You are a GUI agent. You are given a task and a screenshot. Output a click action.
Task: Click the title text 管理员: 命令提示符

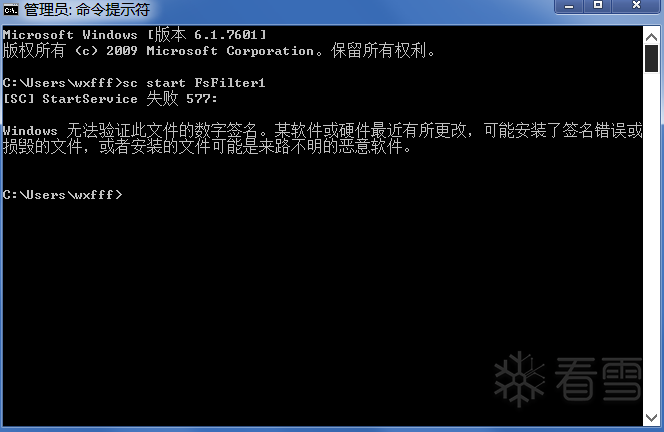click(87, 9)
